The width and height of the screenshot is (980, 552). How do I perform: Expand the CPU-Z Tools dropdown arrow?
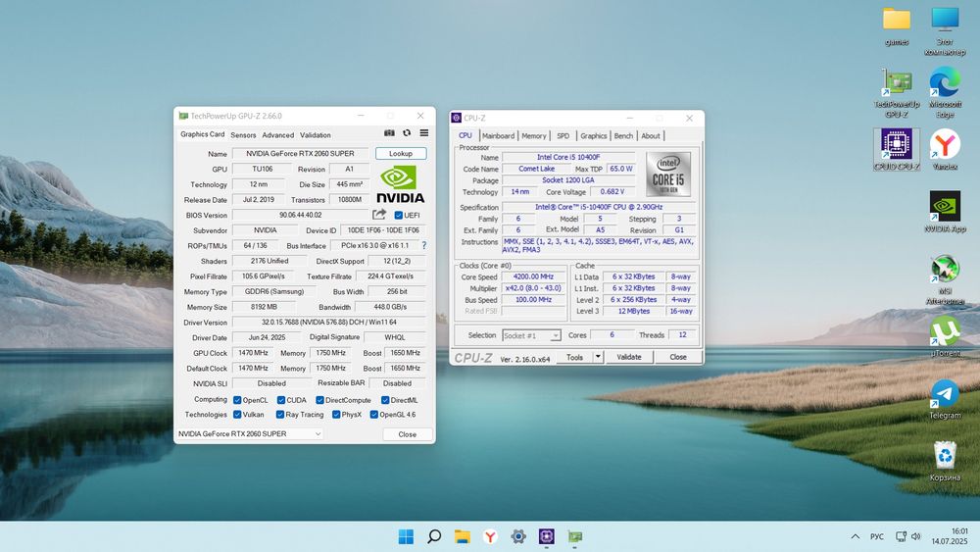coord(598,357)
